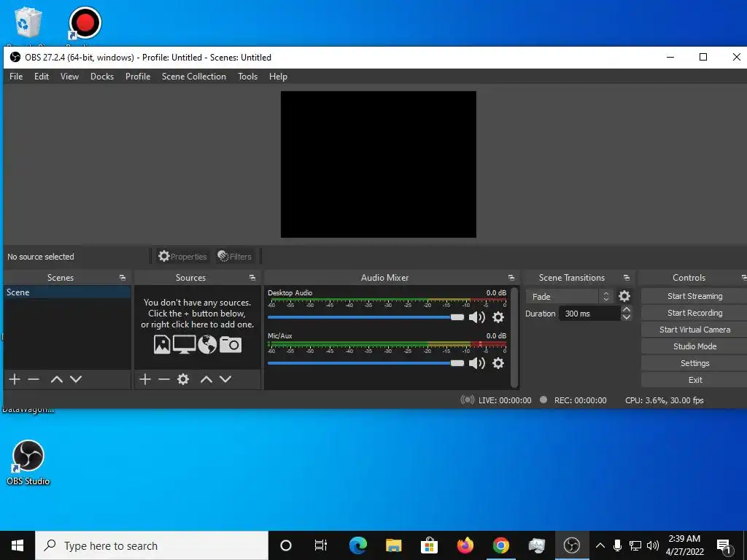Click Audio Mixer vertical scrollbar

[x=514, y=337]
